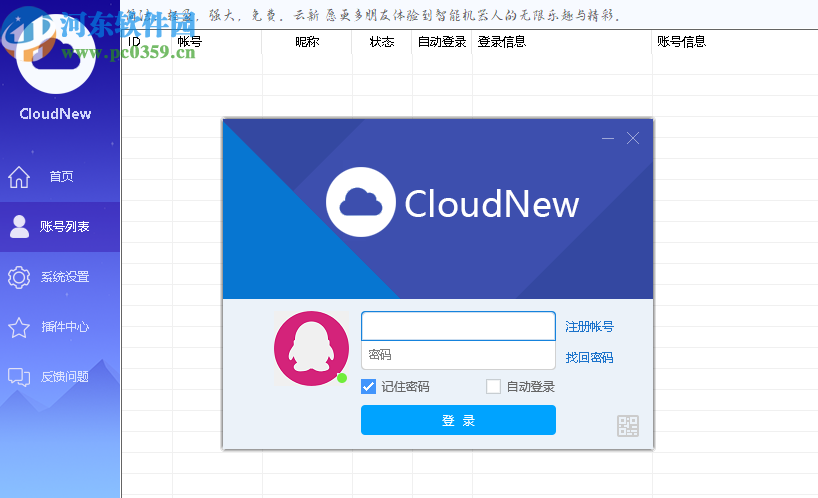Focus the 密码 password field
This screenshot has width=818, height=498.
(458, 355)
